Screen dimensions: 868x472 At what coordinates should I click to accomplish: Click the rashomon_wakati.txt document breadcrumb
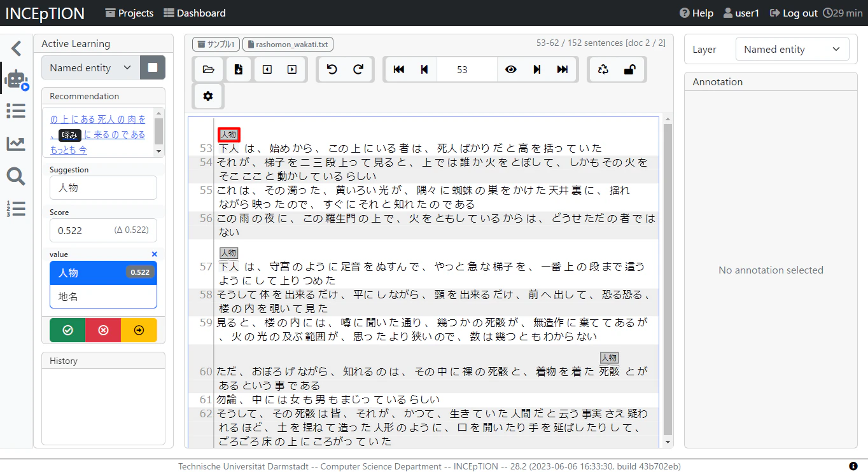[288, 45]
